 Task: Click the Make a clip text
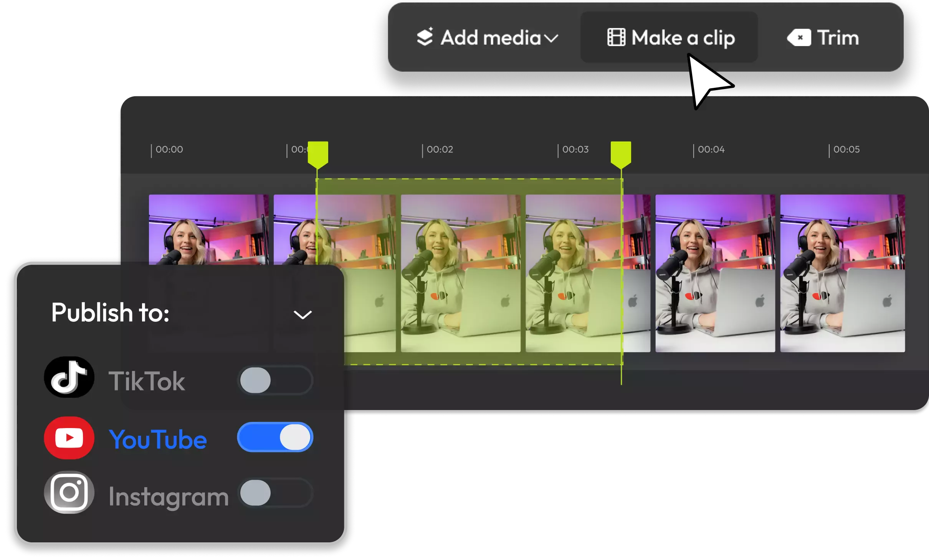tap(683, 38)
